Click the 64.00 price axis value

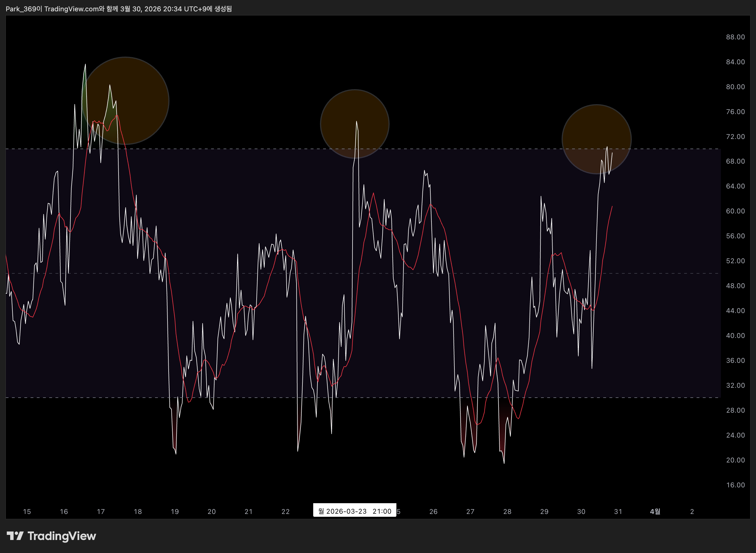tap(735, 186)
